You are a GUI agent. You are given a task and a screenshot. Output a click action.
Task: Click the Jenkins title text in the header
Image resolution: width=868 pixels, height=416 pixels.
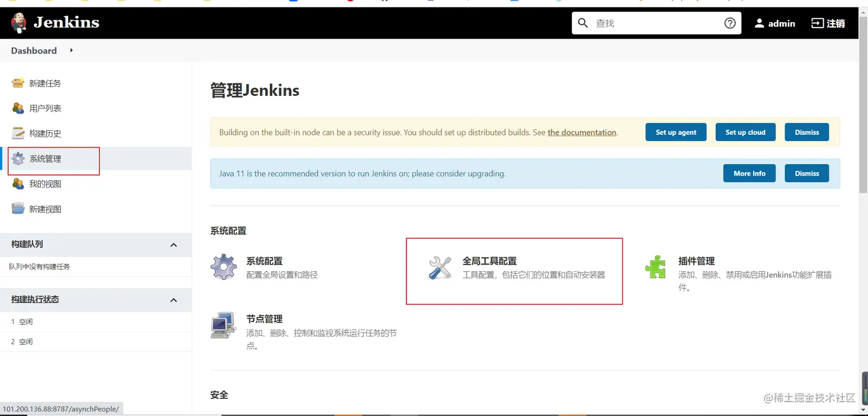click(66, 22)
